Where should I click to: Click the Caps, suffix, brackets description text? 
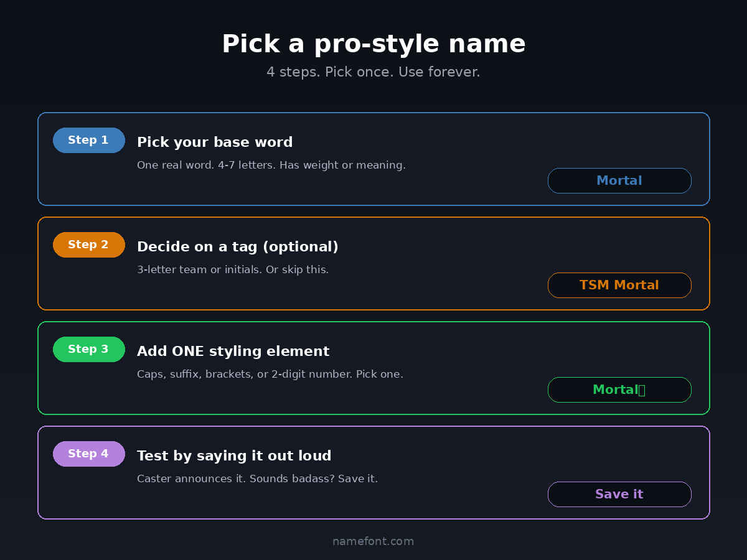[x=270, y=375]
